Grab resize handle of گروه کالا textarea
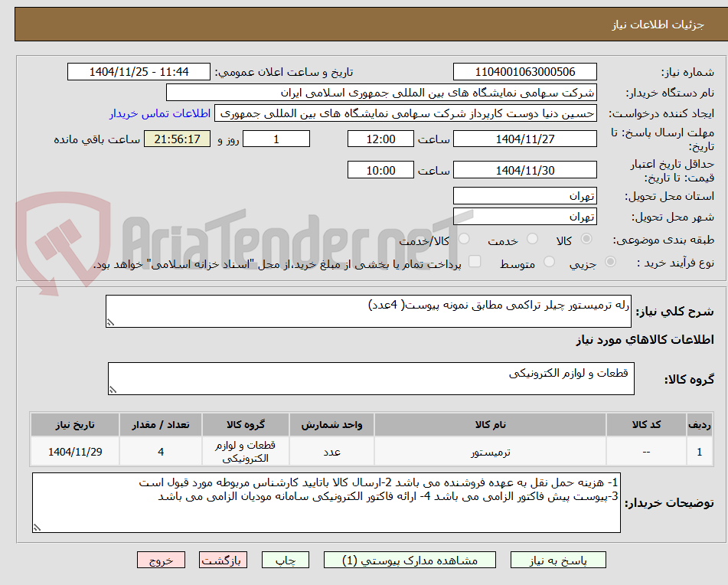 pyautogui.click(x=113, y=390)
